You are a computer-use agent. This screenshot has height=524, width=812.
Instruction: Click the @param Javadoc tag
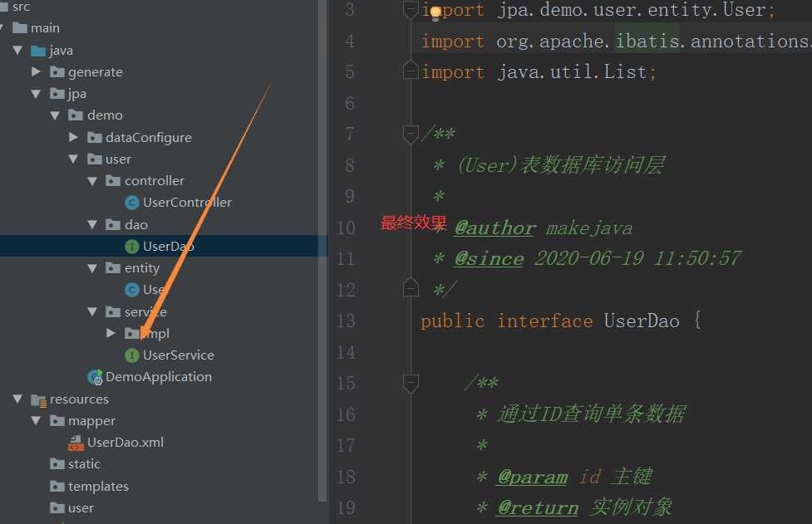tap(533, 477)
